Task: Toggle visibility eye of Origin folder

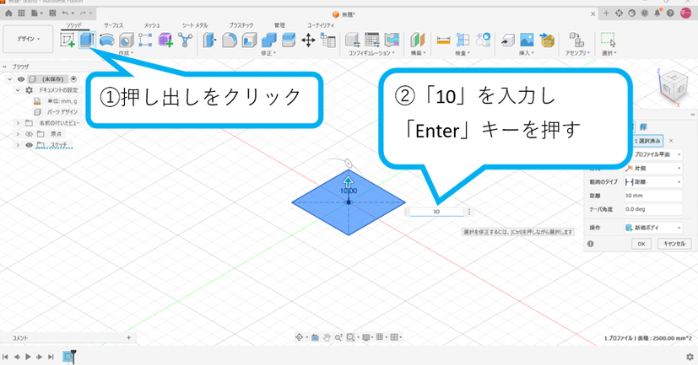Action: [x=29, y=134]
